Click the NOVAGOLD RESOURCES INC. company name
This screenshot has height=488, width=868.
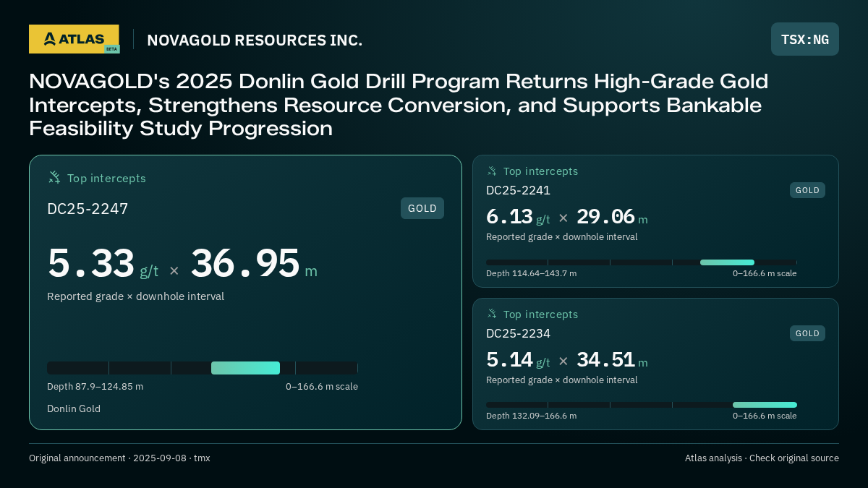click(255, 40)
